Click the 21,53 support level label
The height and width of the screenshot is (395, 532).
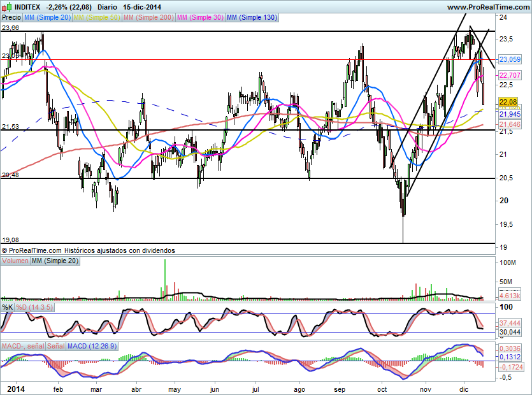click(x=11, y=127)
